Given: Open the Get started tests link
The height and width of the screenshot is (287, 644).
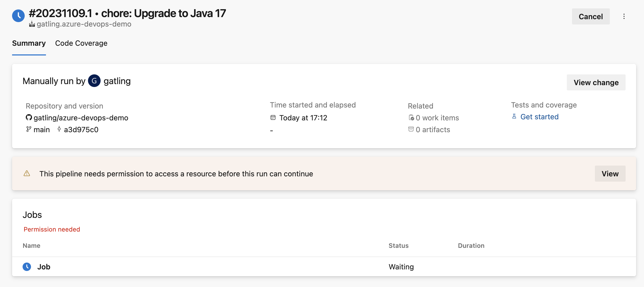Looking at the screenshot, I should coord(539,117).
